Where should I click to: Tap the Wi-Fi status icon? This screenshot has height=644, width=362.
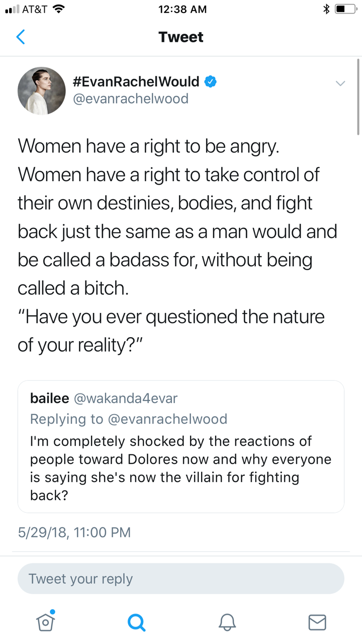59,9
